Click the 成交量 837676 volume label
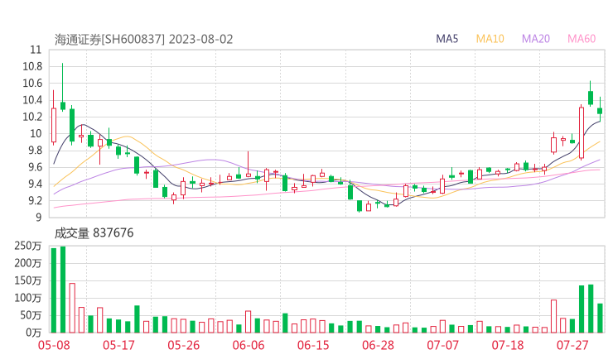This screenshot has width=613, height=364. (94, 233)
